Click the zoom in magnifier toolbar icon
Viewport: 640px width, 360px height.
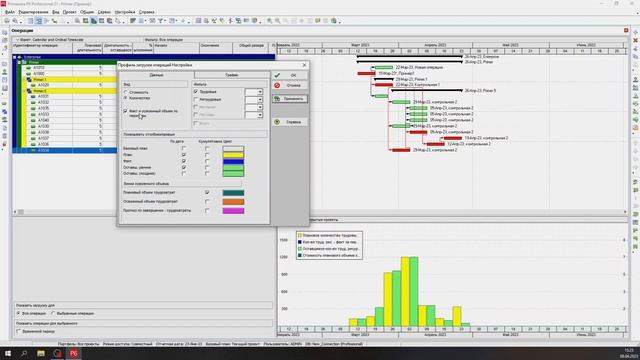269,21
